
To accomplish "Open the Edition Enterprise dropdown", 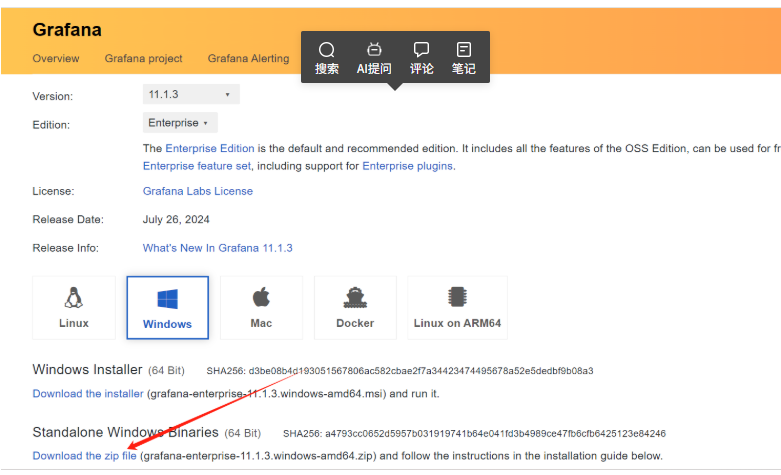I will coord(180,122).
